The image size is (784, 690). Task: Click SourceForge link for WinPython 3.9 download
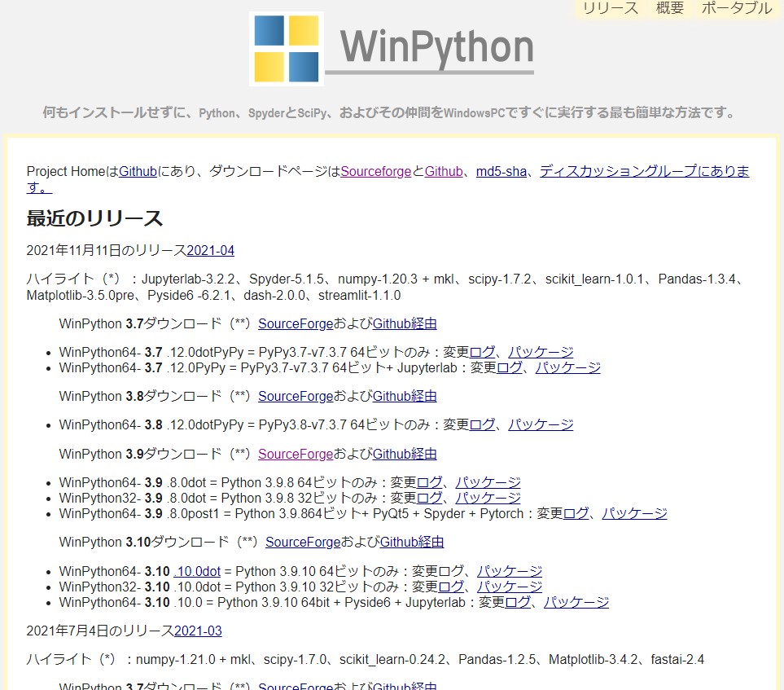click(296, 454)
